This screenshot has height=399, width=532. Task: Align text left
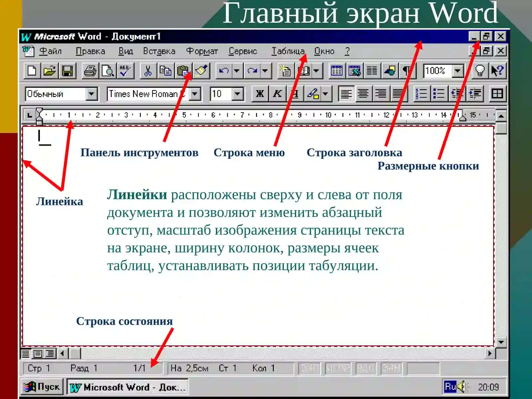click(x=346, y=94)
